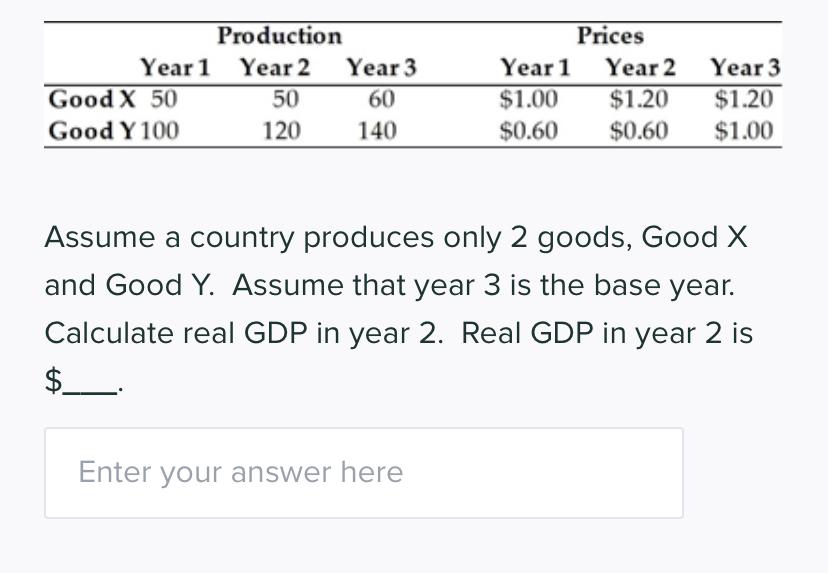Click the Year 1 column header under Prices
828x573 pixels.
click(x=535, y=68)
